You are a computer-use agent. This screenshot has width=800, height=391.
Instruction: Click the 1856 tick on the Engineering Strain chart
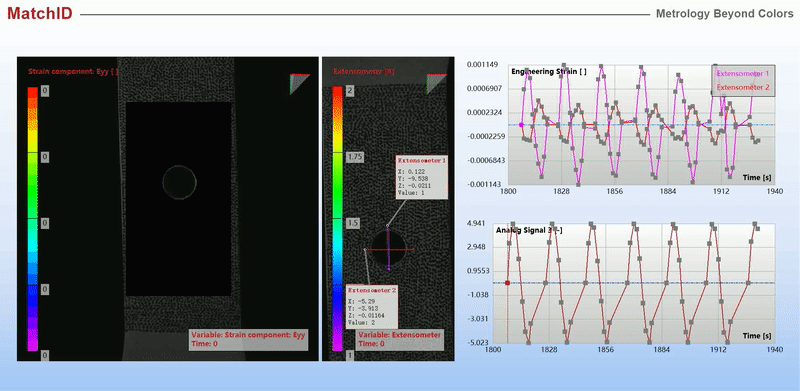[615, 191]
